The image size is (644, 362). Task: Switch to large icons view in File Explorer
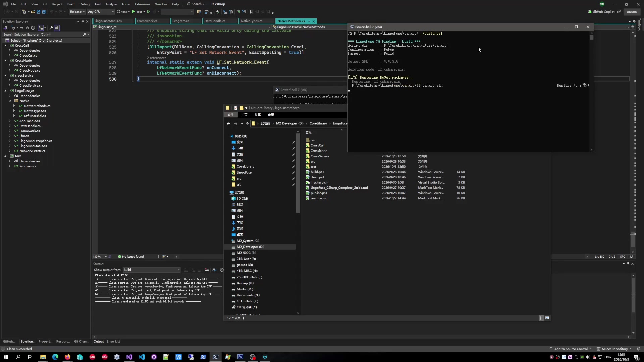point(547,318)
